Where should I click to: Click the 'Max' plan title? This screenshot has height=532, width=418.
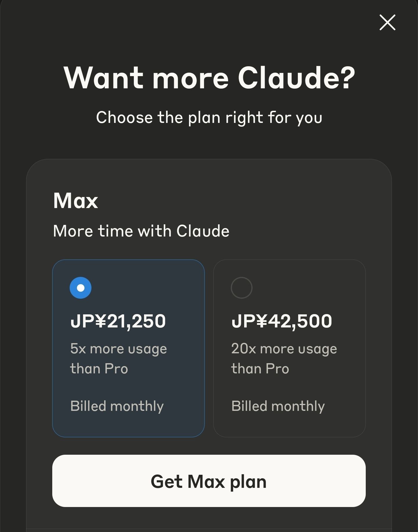point(75,200)
